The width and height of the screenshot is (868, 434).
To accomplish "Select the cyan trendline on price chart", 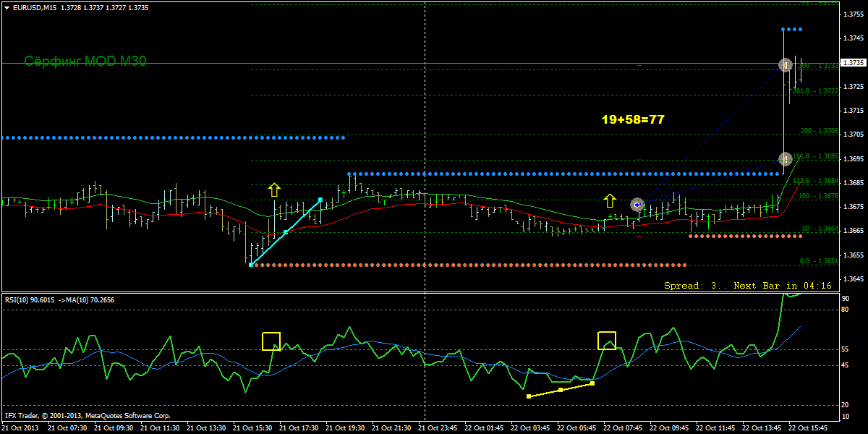I will coord(286,232).
